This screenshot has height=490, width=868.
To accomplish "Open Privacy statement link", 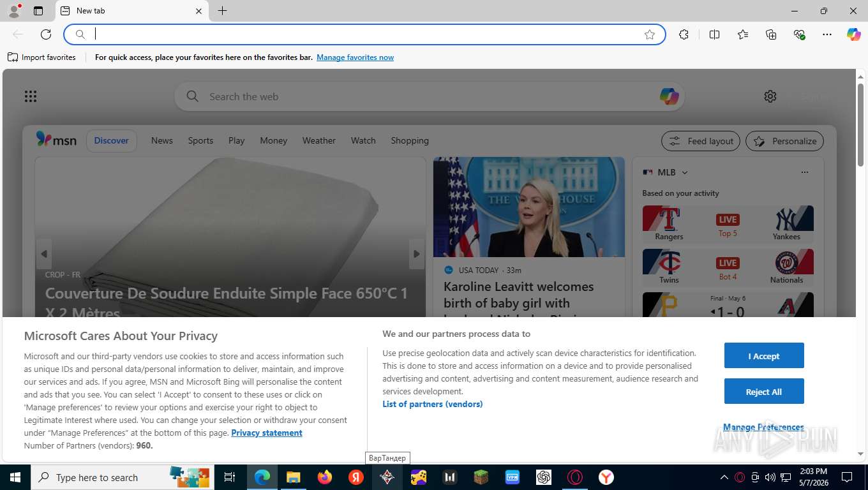I will tap(267, 433).
